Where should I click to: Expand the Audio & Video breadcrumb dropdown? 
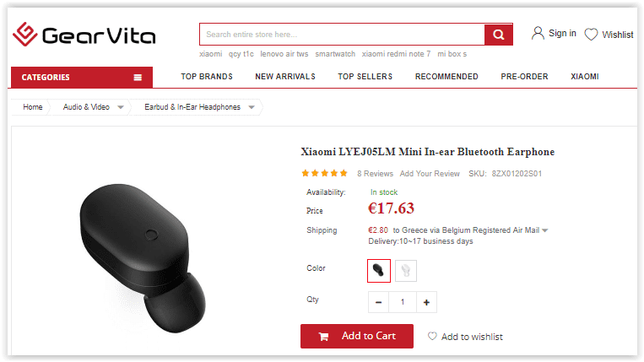(121, 107)
